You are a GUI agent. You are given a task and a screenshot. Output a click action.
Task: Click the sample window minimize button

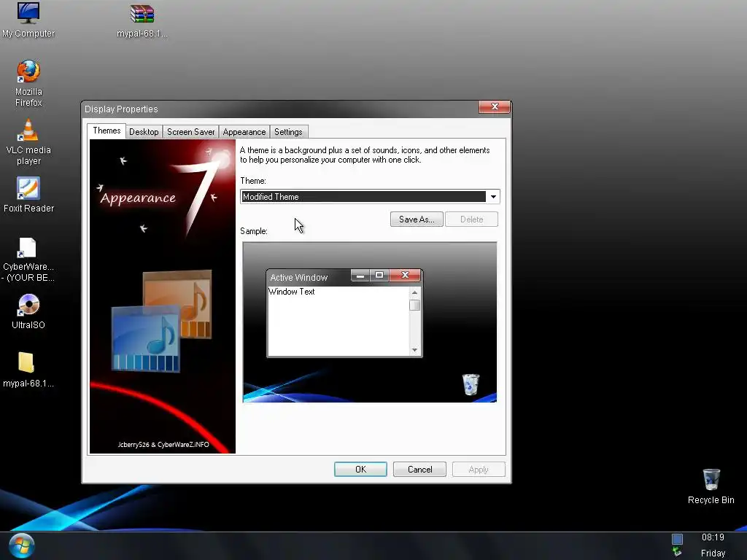tap(360, 275)
